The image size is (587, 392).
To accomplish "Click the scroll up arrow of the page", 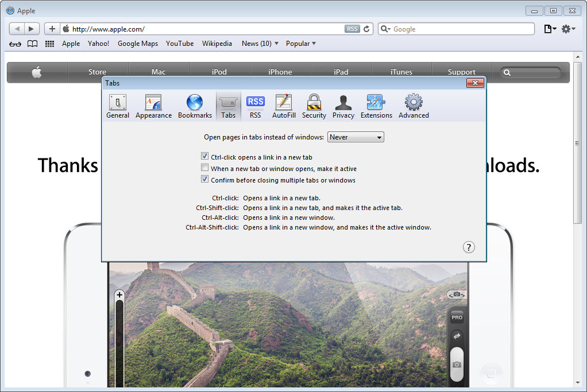I will click(x=578, y=57).
